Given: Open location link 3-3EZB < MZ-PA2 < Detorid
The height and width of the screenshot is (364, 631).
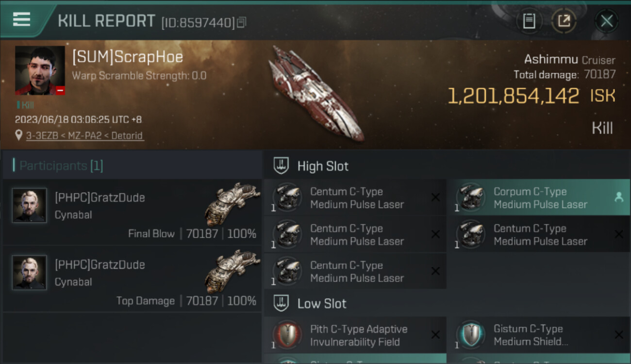Looking at the screenshot, I should pyautogui.click(x=84, y=135).
